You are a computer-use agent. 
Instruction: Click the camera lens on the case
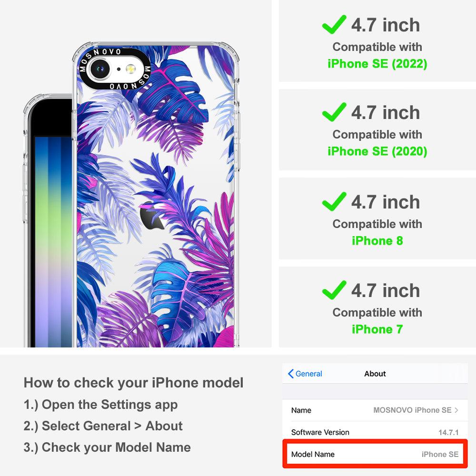tap(100, 69)
